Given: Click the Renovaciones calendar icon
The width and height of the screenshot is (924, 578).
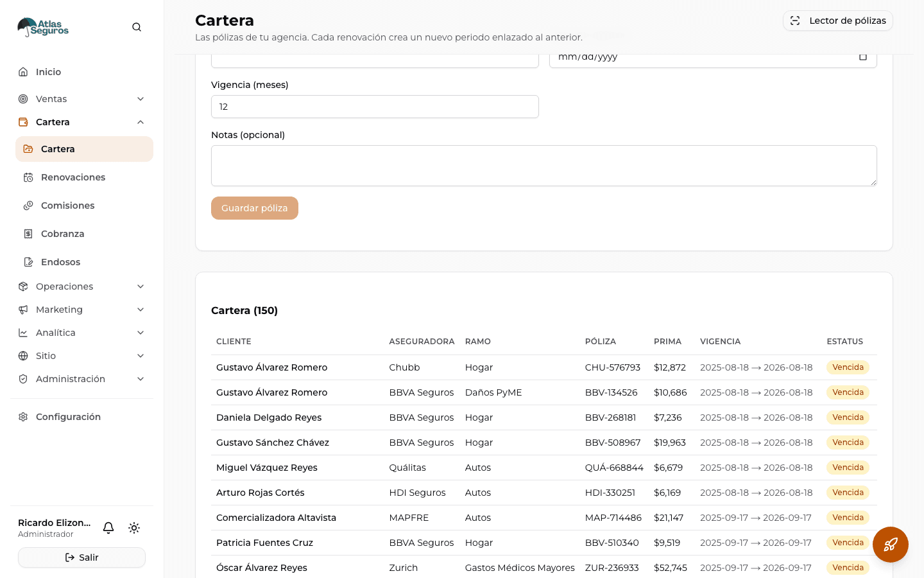Looking at the screenshot, I should point(28,177).
